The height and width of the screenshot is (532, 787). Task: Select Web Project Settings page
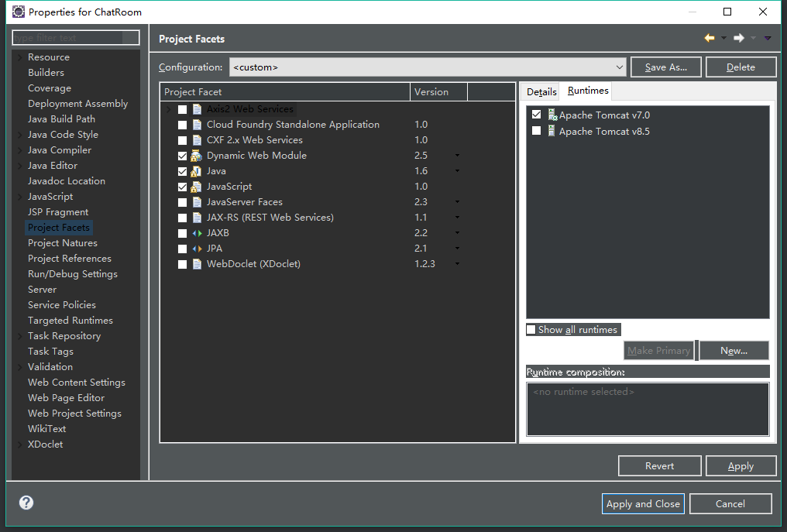pos(75,413)
